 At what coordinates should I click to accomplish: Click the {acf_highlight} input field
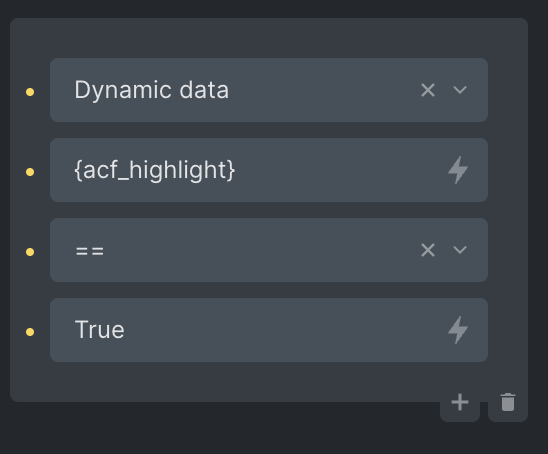point(269,170)
